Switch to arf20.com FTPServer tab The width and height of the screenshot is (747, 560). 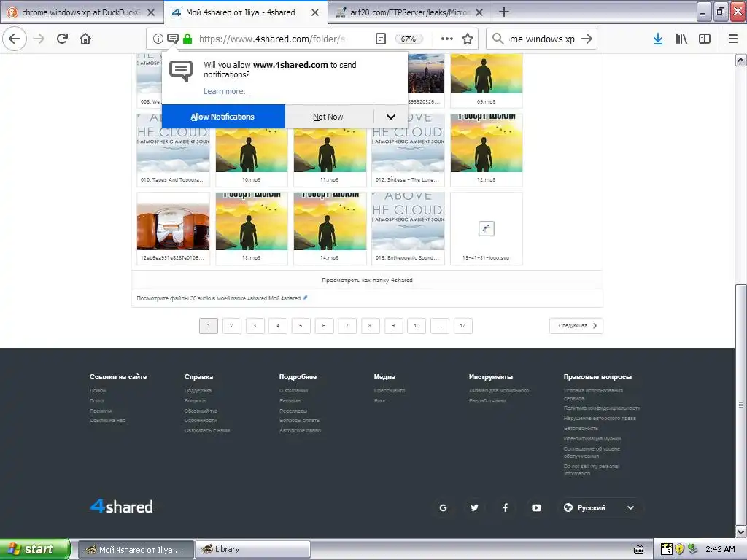pyautogui.click(x=410, y=12)
